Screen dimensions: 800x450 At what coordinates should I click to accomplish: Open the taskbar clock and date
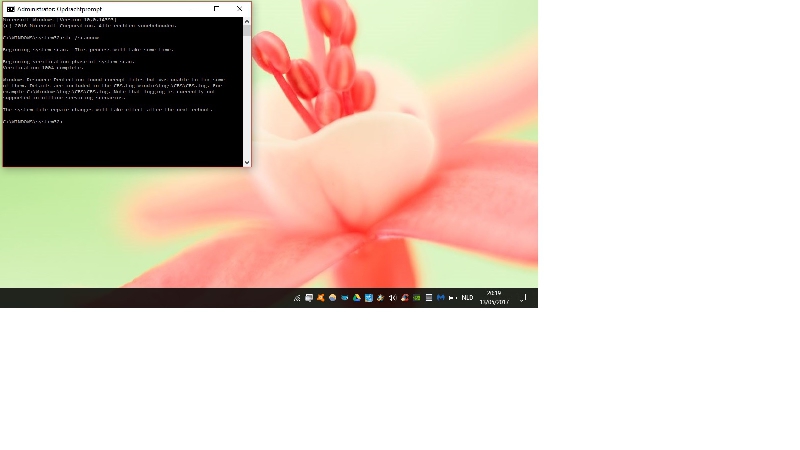494,298
